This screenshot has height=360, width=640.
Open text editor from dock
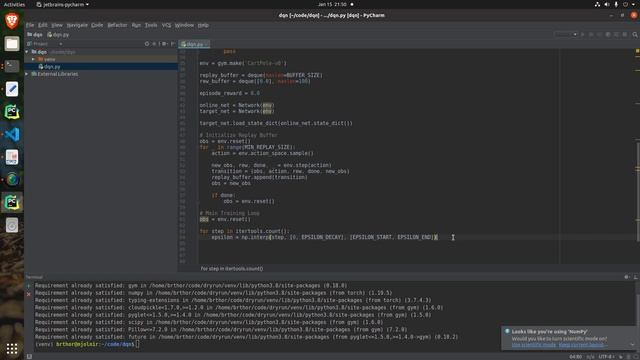(x=12, y=89)
